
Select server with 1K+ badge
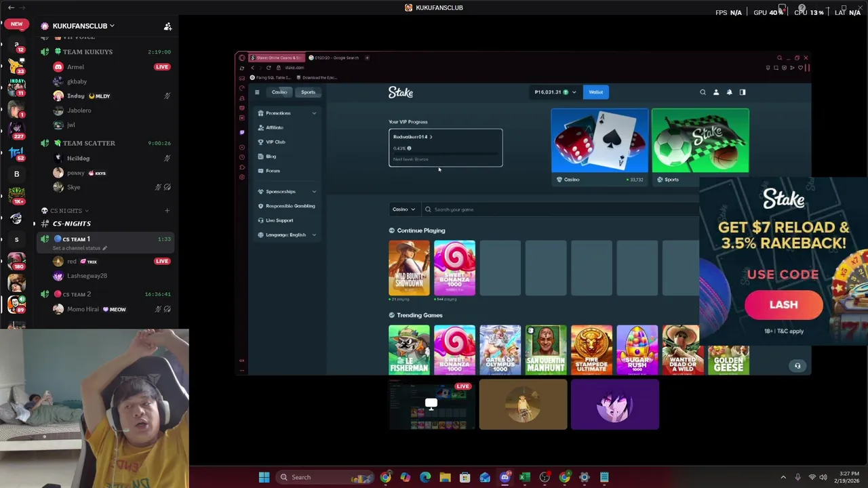click(x=16, y=197)
